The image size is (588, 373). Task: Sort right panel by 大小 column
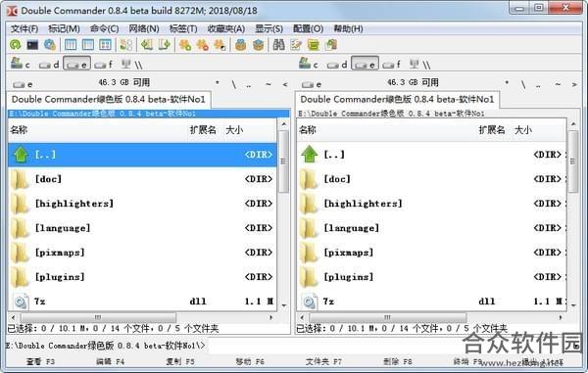523,130
